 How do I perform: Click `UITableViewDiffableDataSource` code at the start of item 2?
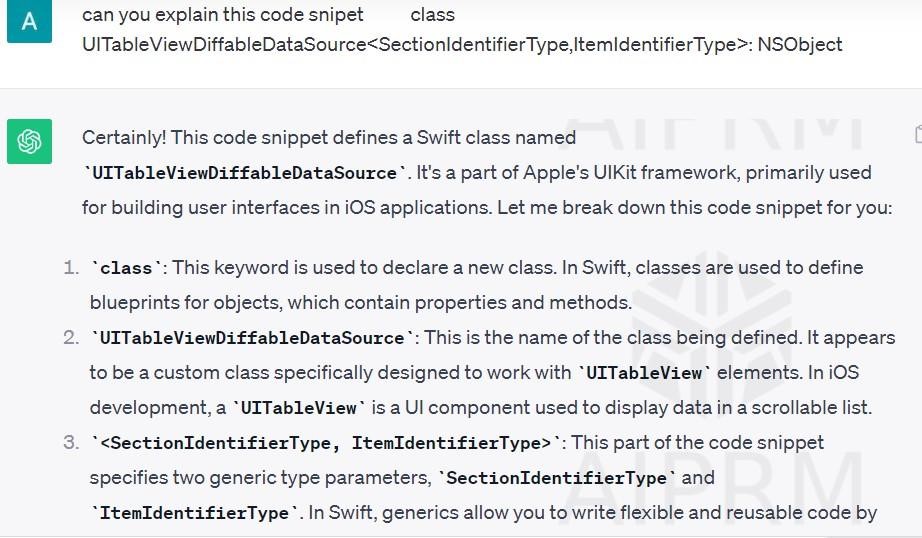tap(253, 338)
